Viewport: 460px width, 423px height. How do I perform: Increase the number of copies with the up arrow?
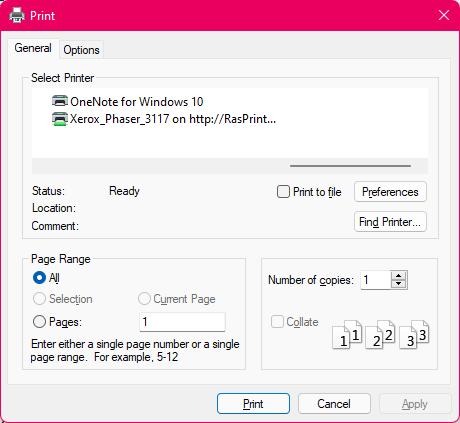click(399, 276)
